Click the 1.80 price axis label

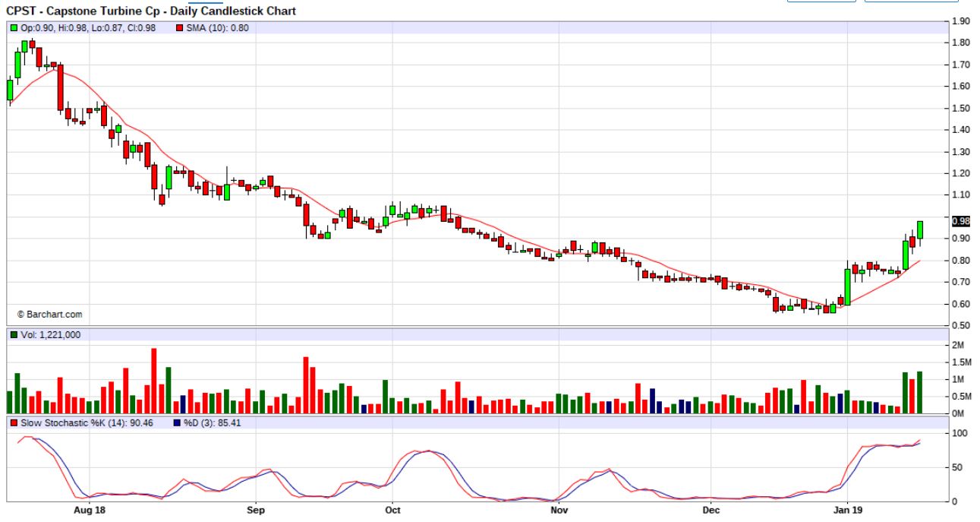pyautogui.click(x=960, y=43)
